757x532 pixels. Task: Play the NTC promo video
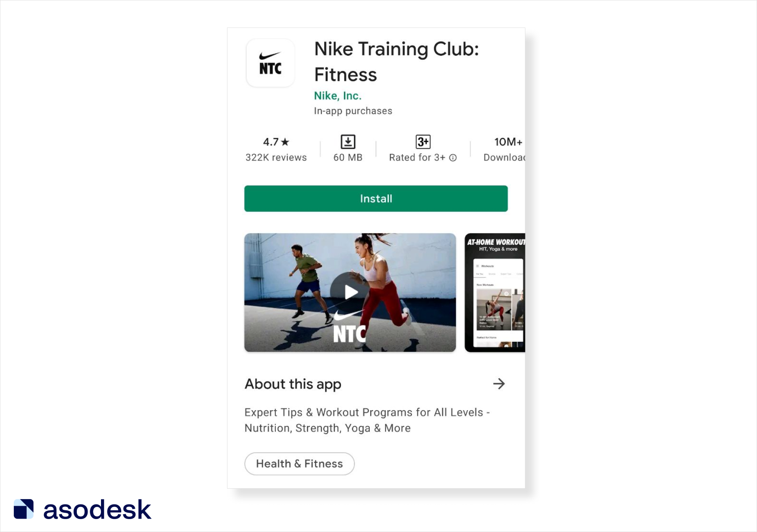point(350,292)
